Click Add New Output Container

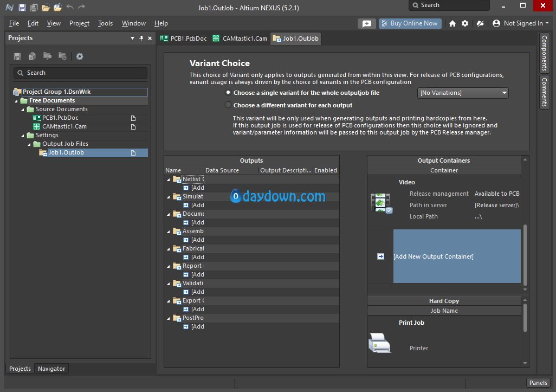[x=433, y=256]
